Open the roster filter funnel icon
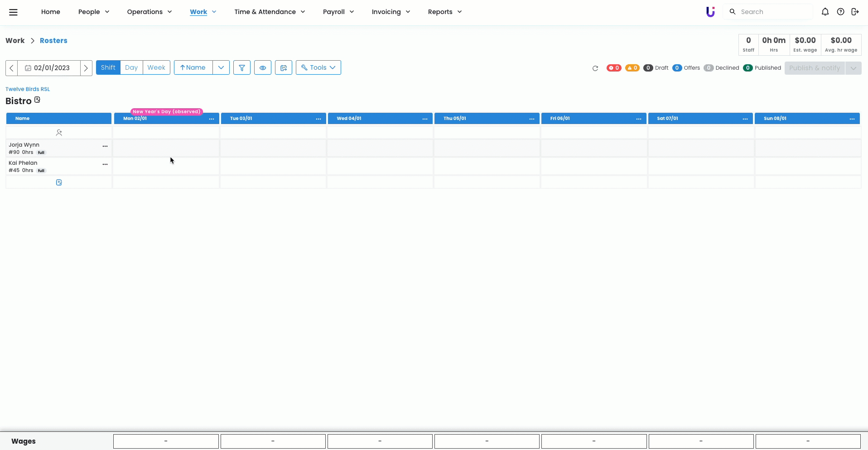The width and height of the screenshot is (868, 450). [x=242, y=68]
